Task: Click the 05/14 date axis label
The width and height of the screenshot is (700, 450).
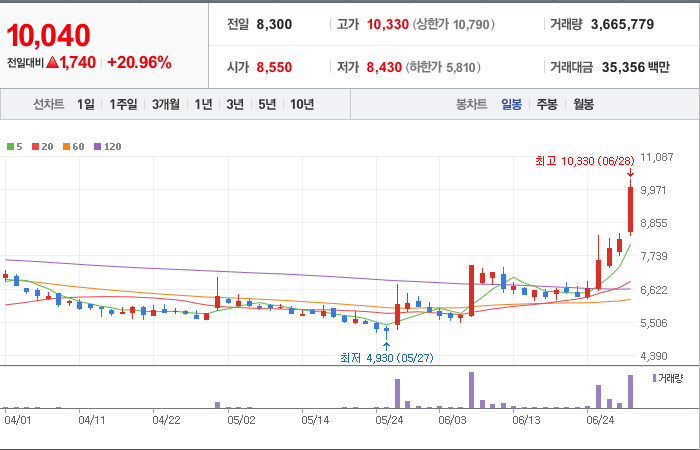Action: click(x=315, y=420)
